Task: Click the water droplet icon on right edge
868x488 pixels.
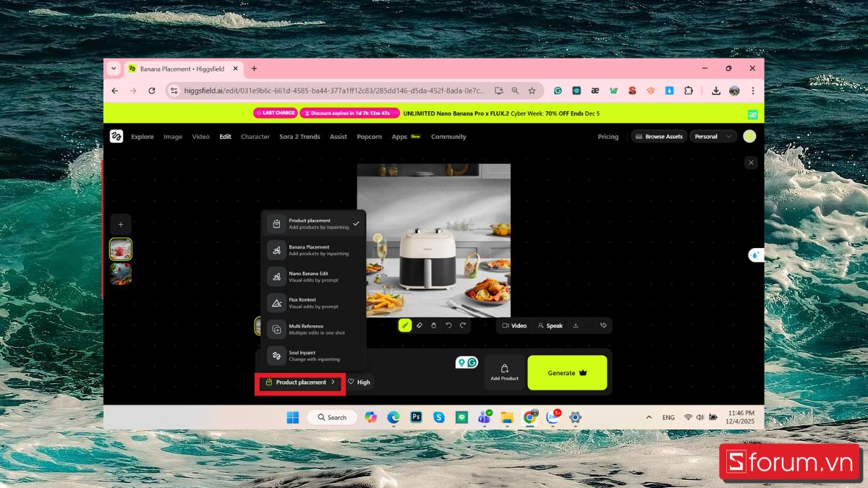Action: (756, 254)
